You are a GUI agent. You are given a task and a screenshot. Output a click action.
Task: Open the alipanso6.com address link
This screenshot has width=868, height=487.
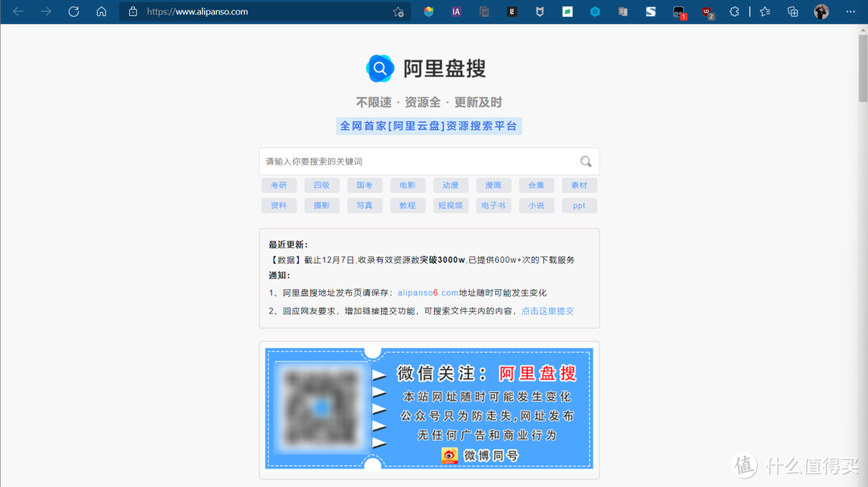click(428, 293)
